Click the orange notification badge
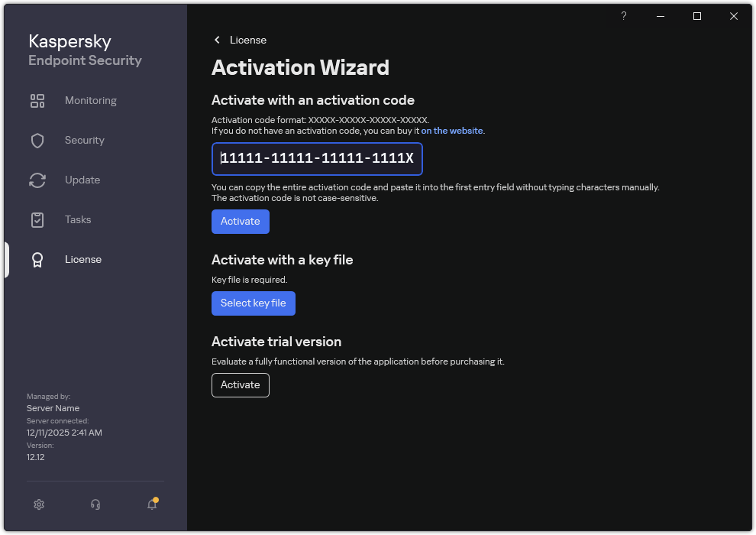 coord(157,499)
